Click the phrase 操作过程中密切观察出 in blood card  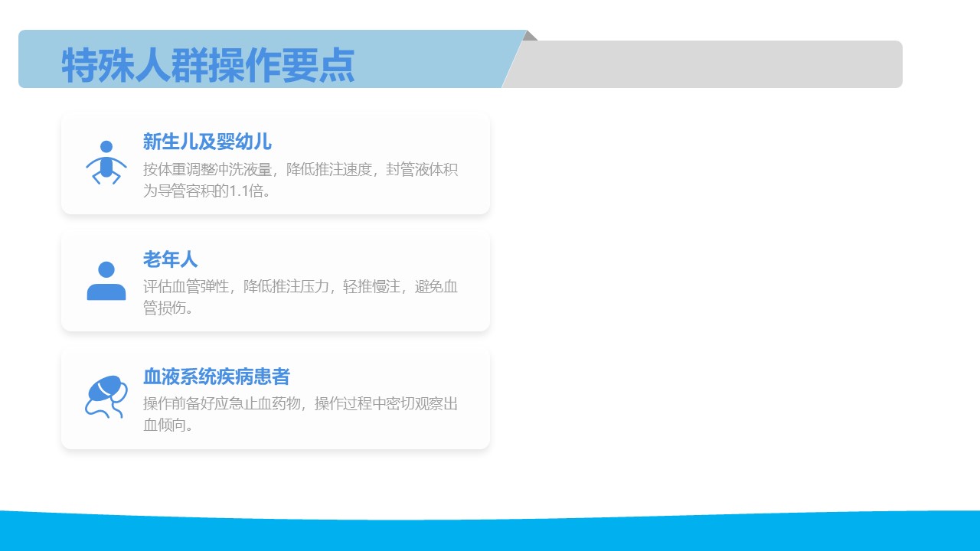tap(386, 403)
